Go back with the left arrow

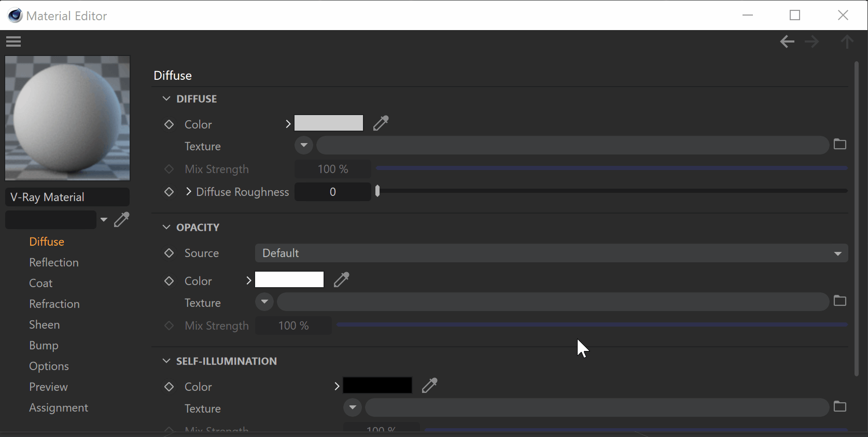point(787,41)
